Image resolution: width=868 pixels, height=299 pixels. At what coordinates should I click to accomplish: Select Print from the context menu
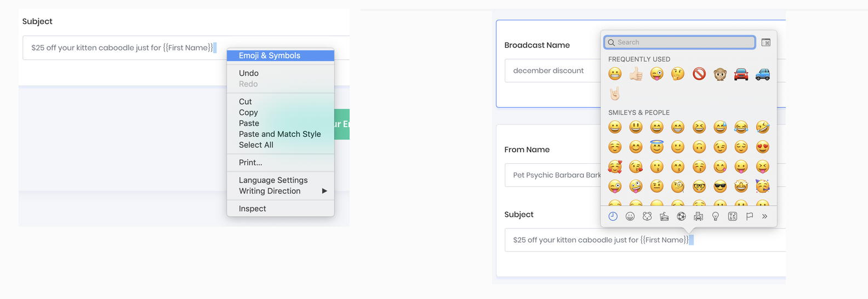(x=250, y=163)
